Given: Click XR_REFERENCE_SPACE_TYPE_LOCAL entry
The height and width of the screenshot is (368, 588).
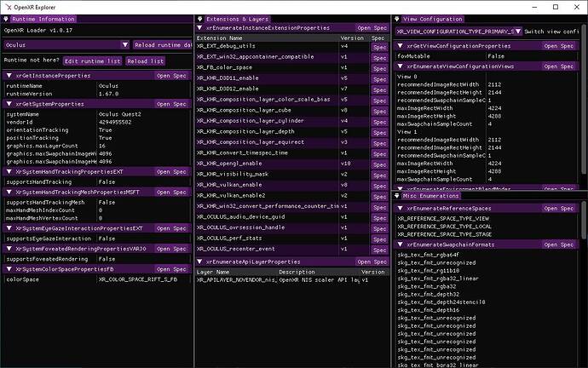Looking at the screenshot, I should 444,227.
